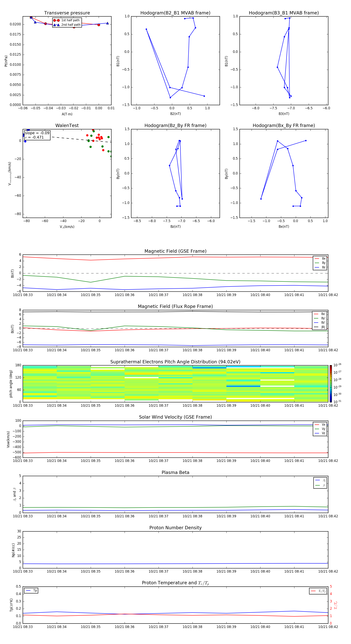The image size is (351, 644).
Task: Click the 'Proton Number Density' title
Action: point(175,528)
